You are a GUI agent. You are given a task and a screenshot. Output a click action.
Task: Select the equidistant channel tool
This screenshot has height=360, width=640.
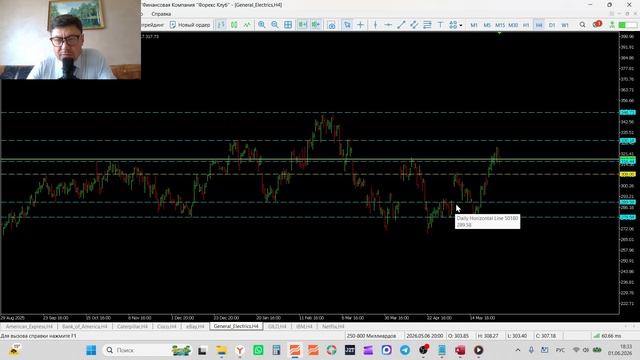tap(414, 25)
